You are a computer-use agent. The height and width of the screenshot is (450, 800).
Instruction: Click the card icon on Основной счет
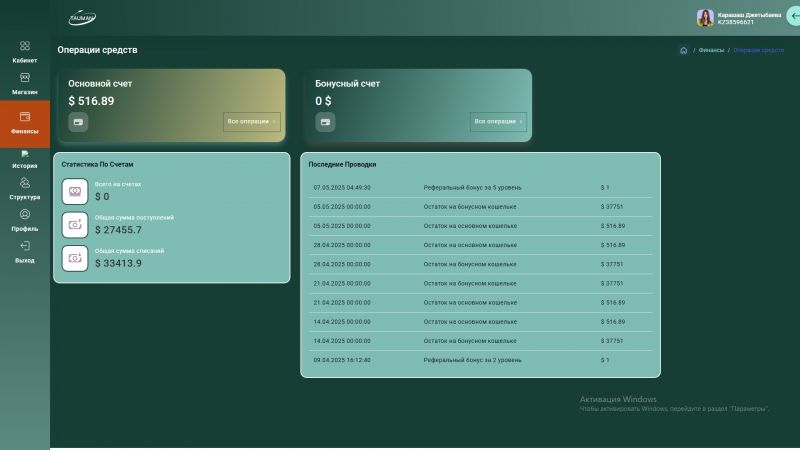point(78,122)
